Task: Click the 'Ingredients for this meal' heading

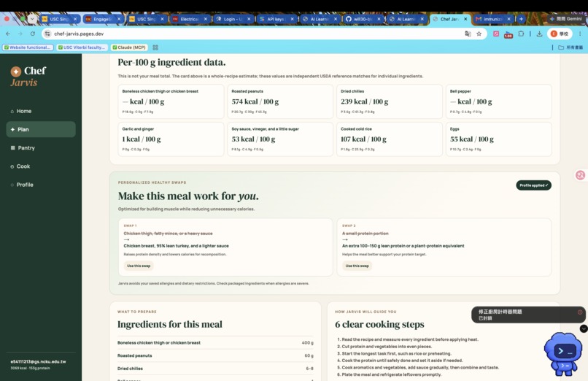Action: (170, 324)
